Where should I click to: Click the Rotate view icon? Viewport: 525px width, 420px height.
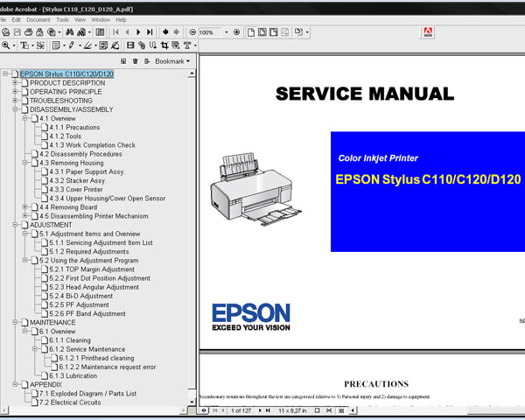pos(298,32)
